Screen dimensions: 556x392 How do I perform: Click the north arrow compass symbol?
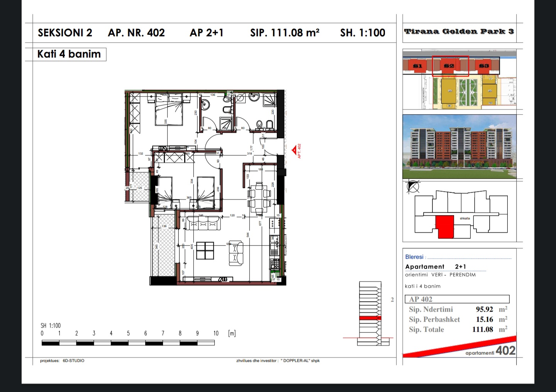[x=413, y=187]
